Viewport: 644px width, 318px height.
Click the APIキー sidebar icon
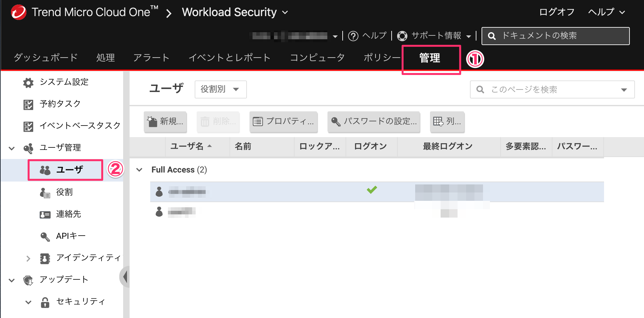coord(44,236)
